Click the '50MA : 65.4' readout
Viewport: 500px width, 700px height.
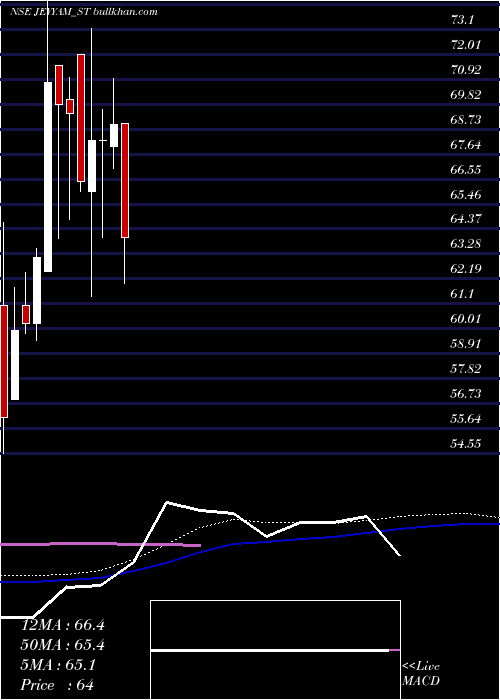(x=62, y=645)
